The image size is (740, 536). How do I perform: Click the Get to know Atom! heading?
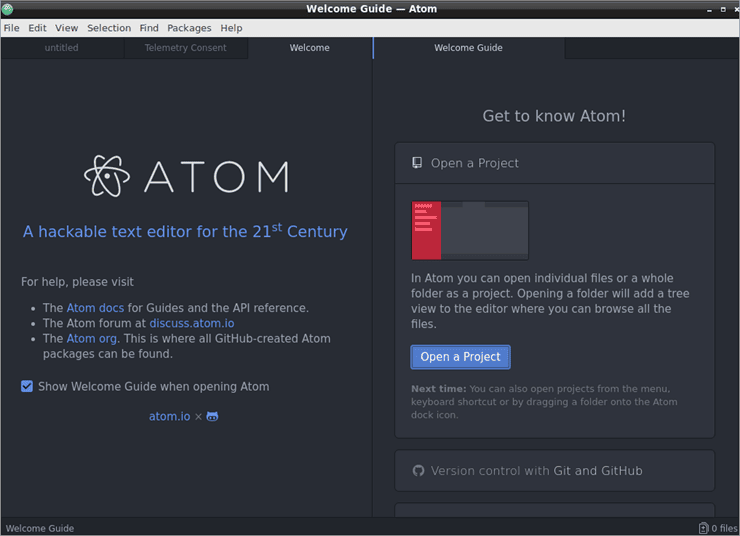554,116
